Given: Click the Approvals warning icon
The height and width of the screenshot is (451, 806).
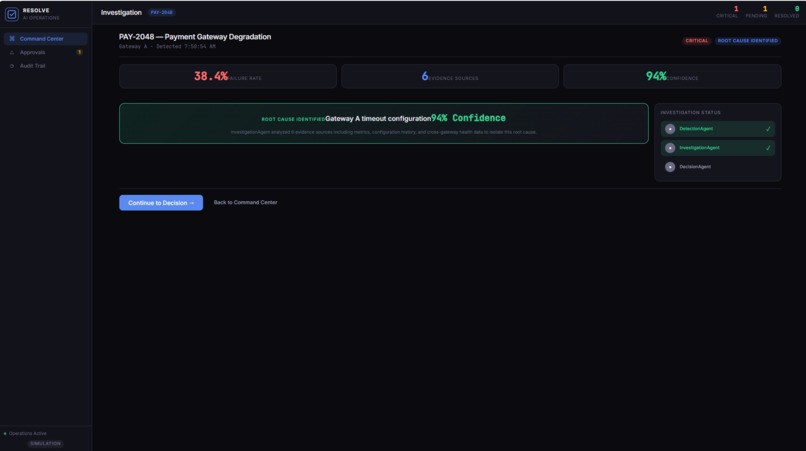Looking at the screenshot, I should click(12, 52).
